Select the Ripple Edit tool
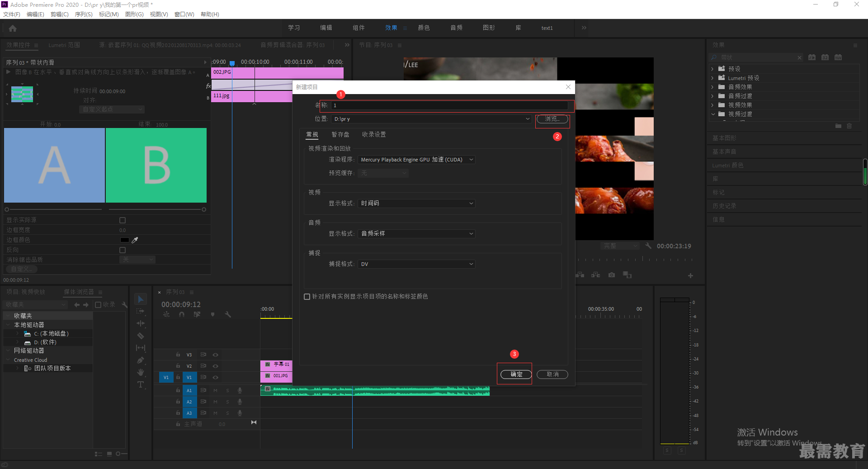 141,323
